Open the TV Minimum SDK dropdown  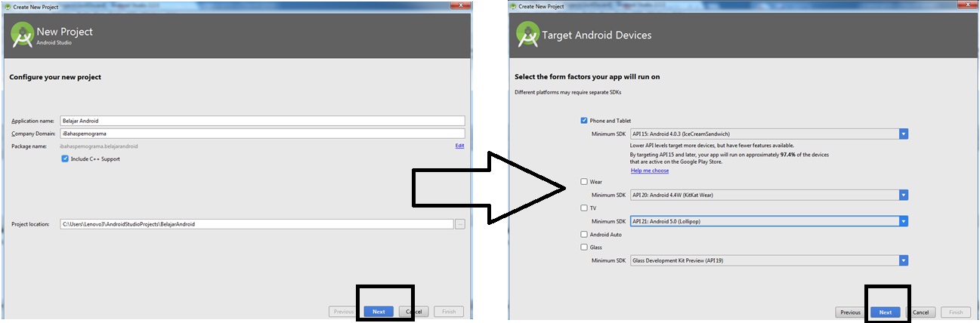(x=768, y=221)
